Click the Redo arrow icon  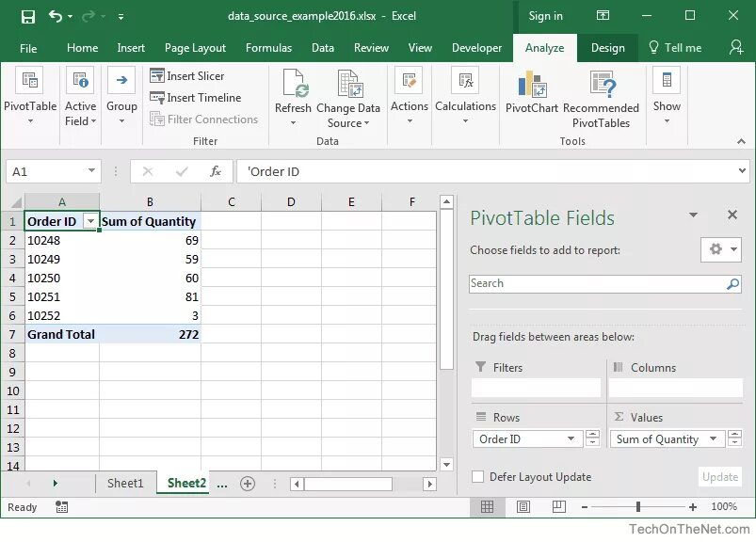tap(88, 17)
